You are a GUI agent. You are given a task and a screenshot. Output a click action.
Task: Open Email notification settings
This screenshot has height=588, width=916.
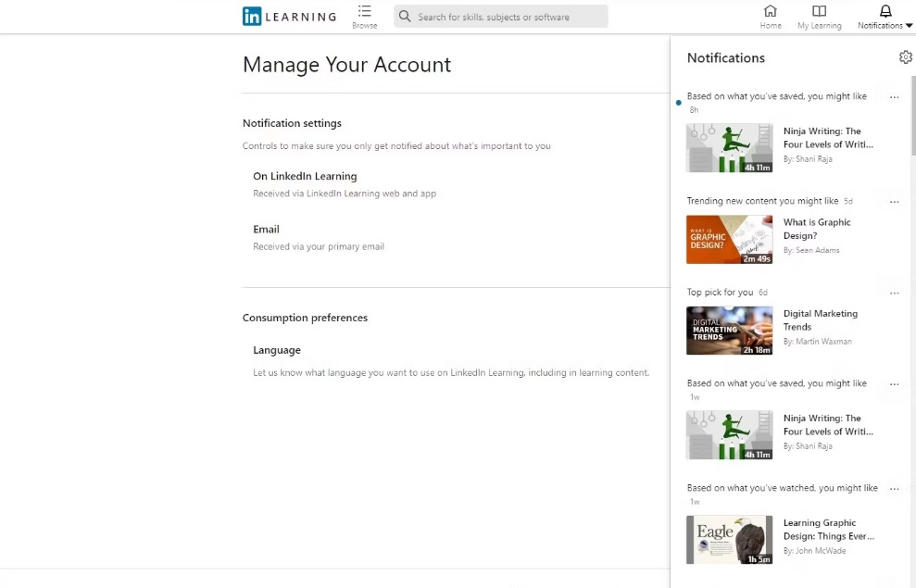[266, 230]
